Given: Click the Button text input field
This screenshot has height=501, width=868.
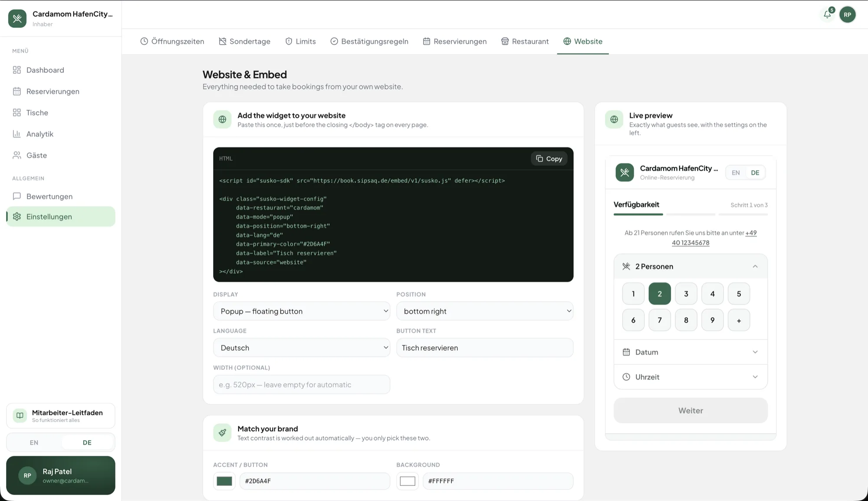Looking at the screenshot, I should (x=485, y=348).
